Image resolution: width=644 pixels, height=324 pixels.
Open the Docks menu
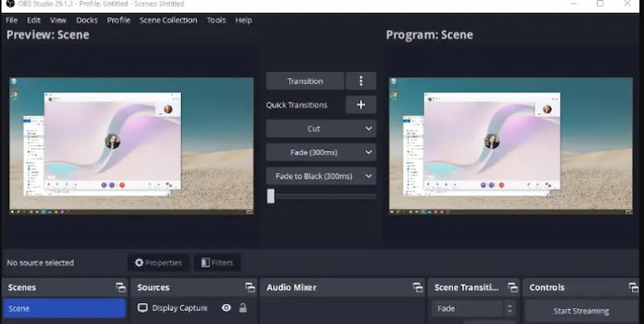87,20
